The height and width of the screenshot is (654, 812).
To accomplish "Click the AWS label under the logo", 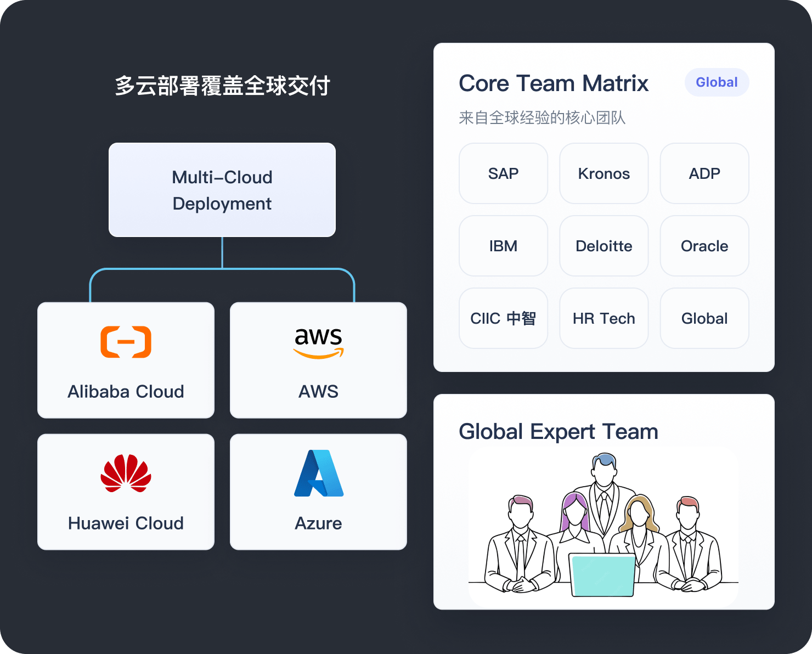I will pyautogui.click(x=318, y=392).
